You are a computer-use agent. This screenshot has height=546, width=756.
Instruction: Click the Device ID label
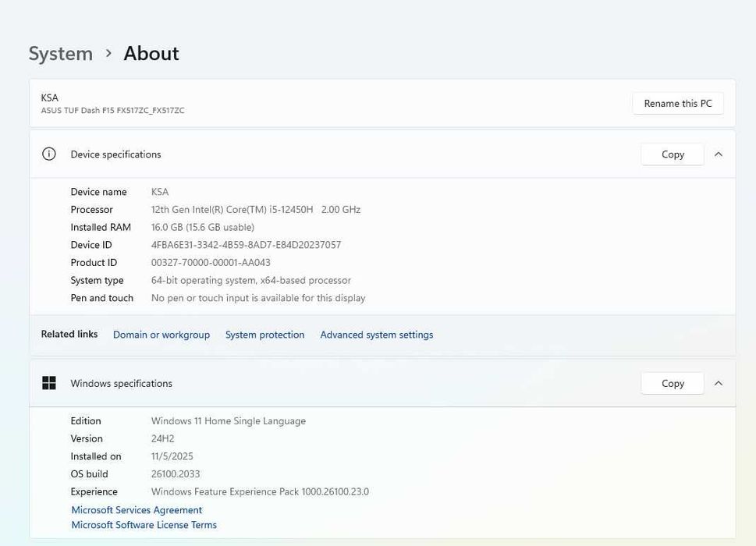(91, 245)
